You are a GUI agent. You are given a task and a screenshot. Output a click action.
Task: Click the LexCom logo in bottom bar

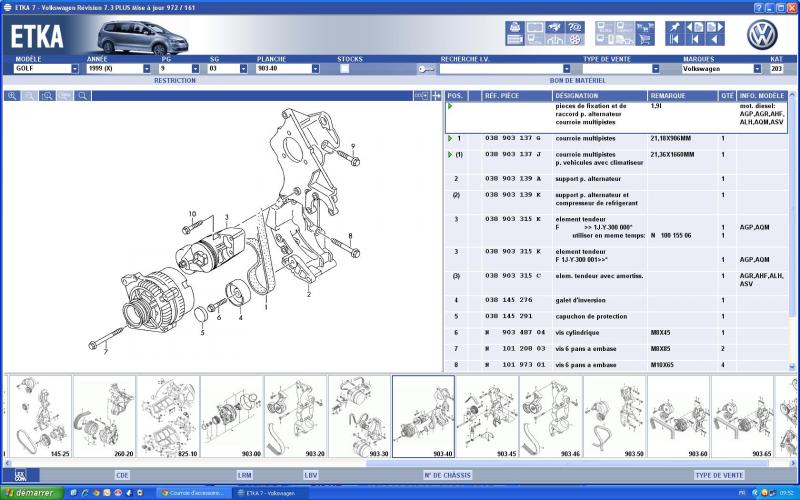click(x=20, y=475)
